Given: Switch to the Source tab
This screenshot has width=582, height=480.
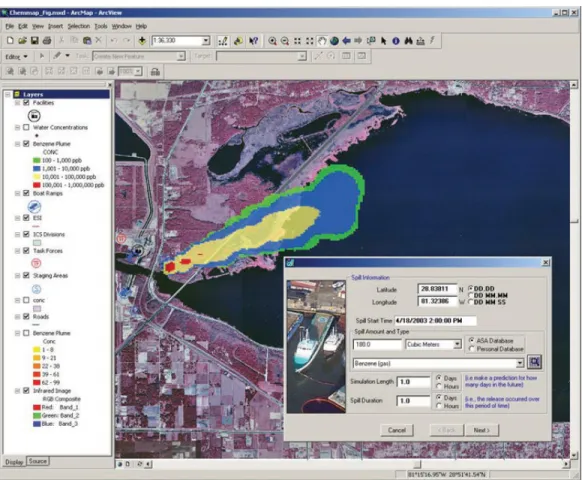Looking at the screenshot, I should (37, 461).
